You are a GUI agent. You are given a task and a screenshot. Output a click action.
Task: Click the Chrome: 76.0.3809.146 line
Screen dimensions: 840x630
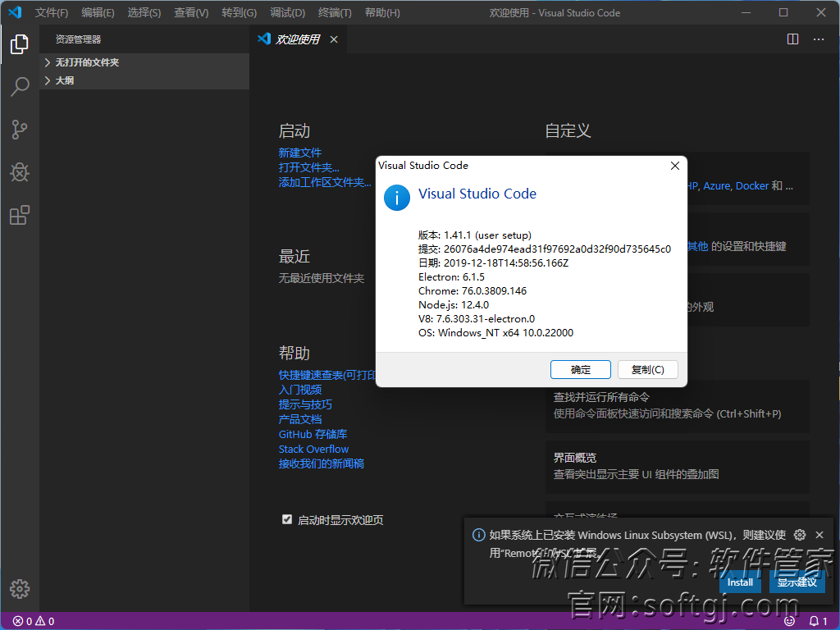[472, 291]
